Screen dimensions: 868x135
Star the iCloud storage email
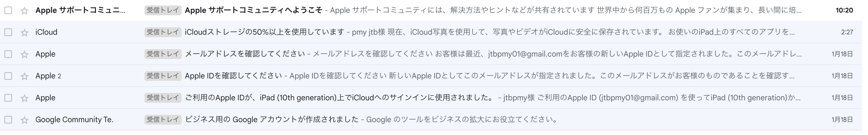click(24, 33)
